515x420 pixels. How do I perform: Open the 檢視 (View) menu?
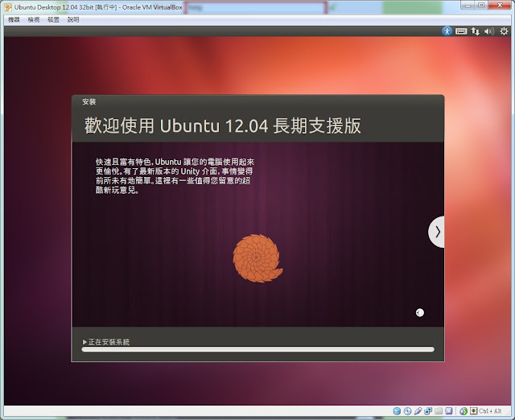[x=34, y=19]
